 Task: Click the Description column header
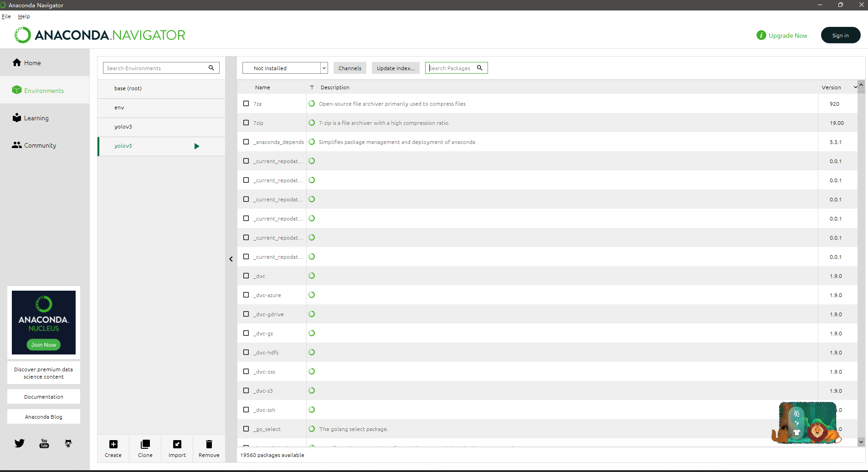[335, 87]
